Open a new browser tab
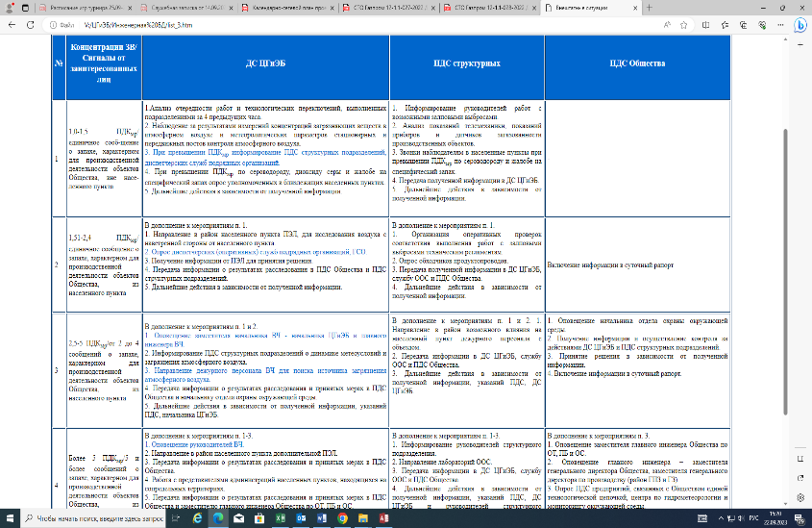Screen dimensions: 812x528 (649, 8)
